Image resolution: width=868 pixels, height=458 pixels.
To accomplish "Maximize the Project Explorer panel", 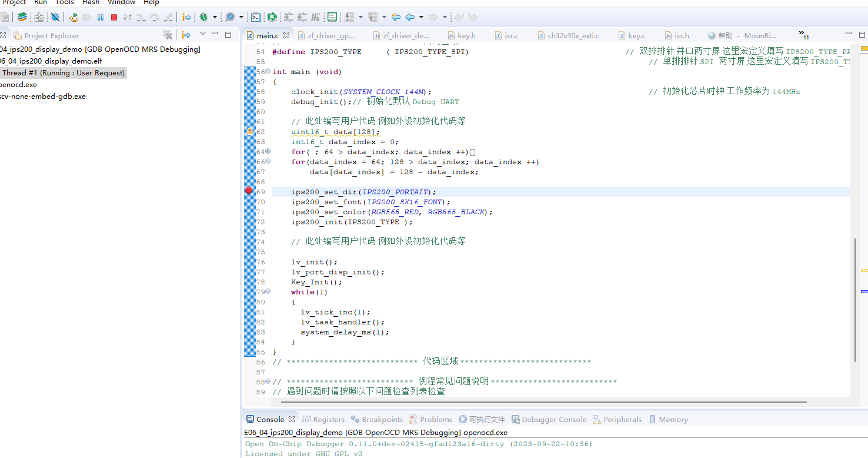I will 228,34.
